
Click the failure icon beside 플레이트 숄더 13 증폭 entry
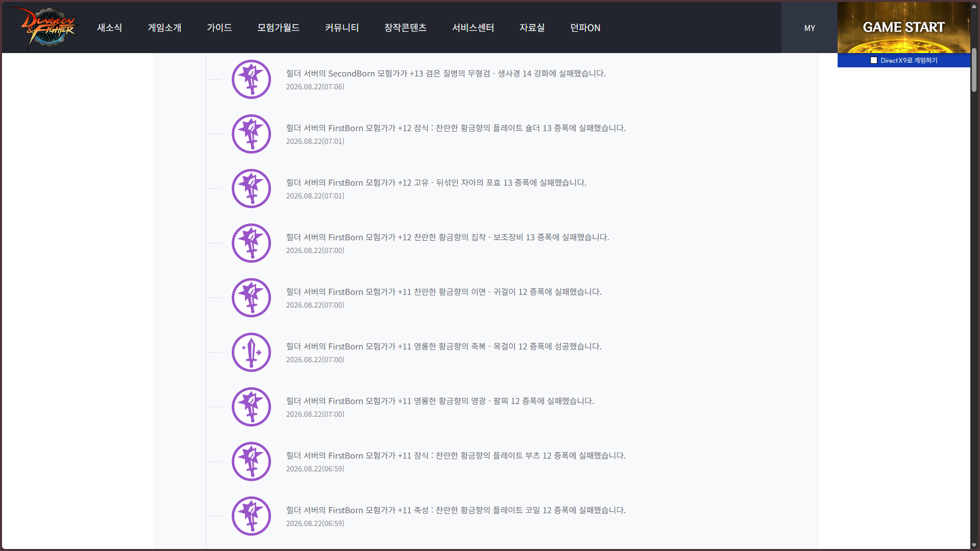pyautogui.click(x=251, y=134)
